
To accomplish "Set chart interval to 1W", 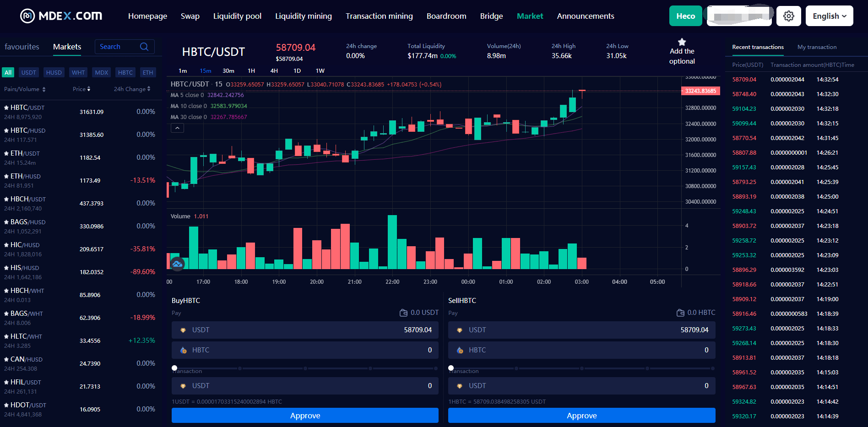I will point(320,71).
